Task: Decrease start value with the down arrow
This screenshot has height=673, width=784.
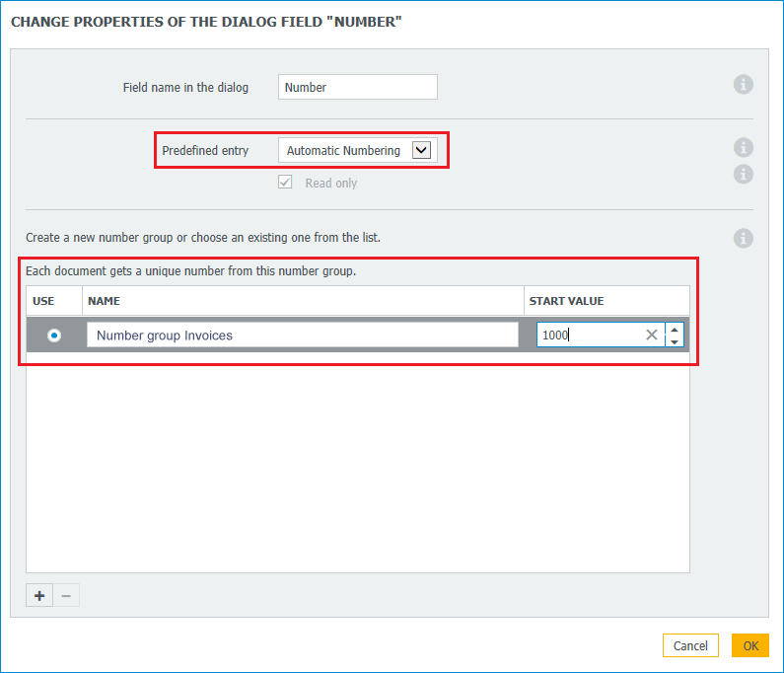Action: (675, 341)
